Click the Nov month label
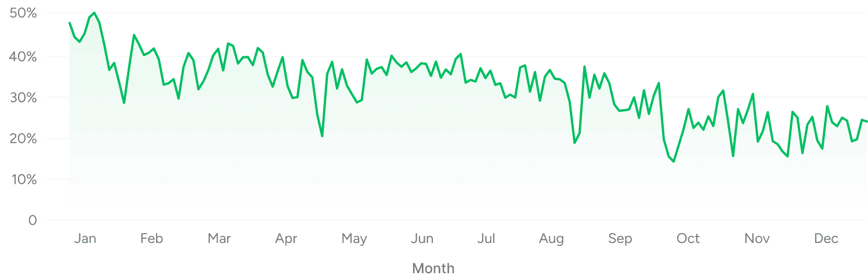The image size is (868, 279). click(757, 239)
